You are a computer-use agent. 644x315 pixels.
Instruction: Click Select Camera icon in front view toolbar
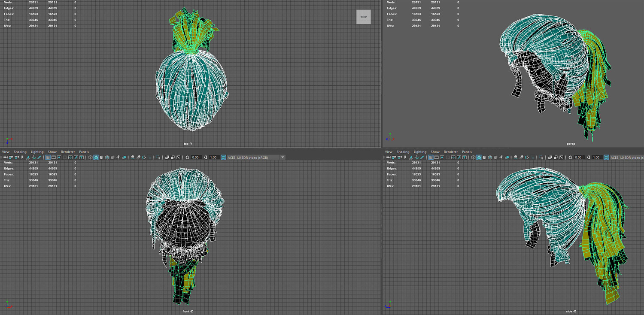pyautogui.click(x=6, y=157)
